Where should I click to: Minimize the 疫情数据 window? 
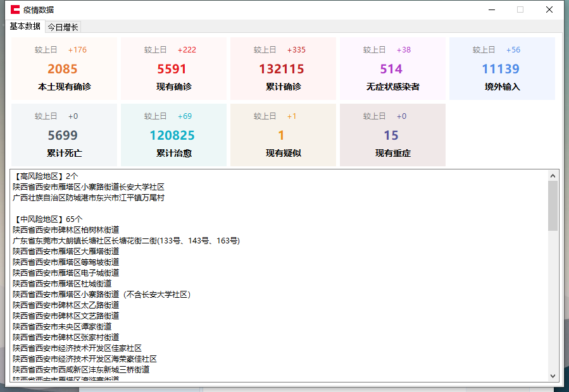tap(491, 9)
